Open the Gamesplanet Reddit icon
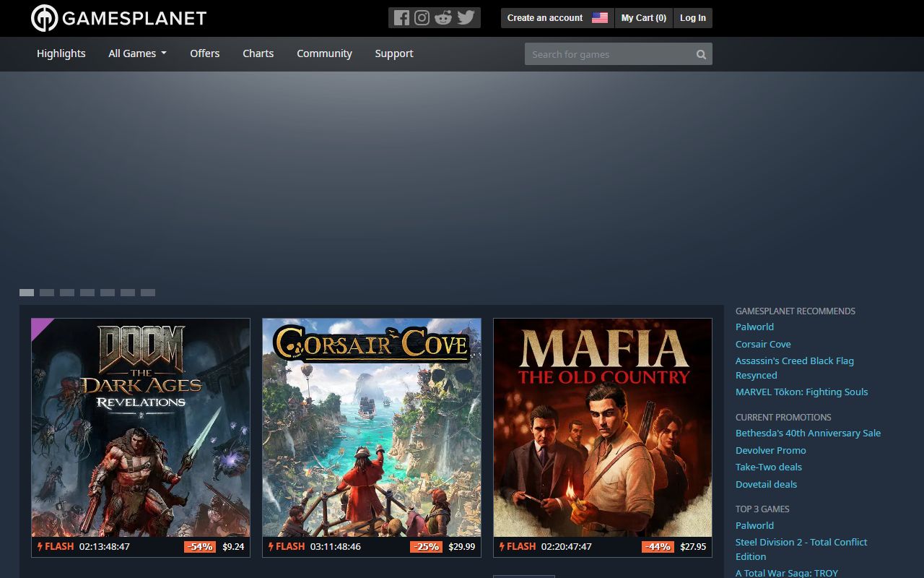 443,18
